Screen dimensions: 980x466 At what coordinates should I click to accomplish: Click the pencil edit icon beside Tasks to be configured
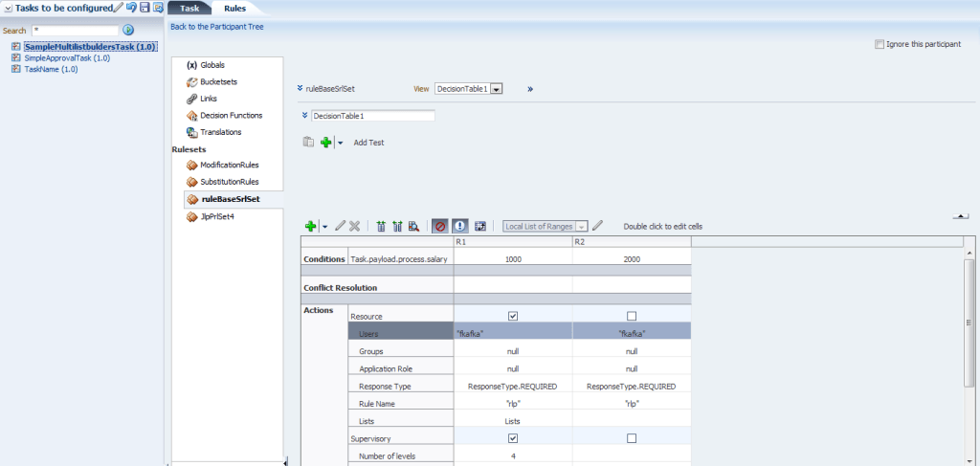[119, 8]
